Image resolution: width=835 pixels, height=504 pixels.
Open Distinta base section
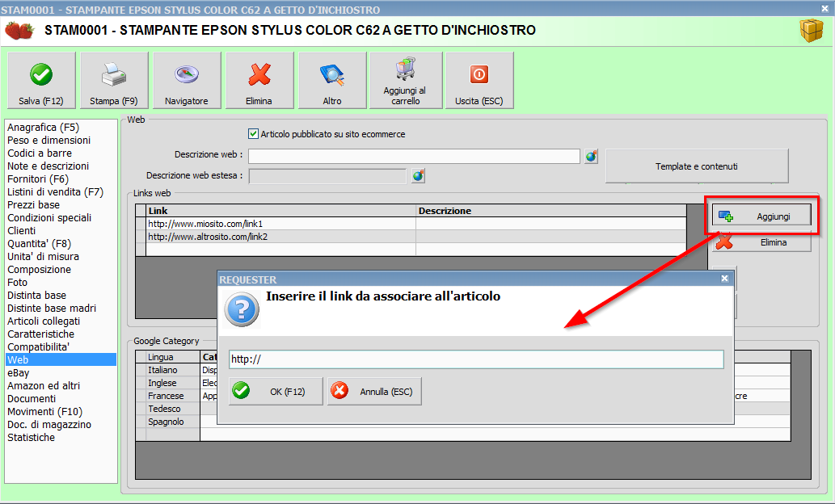click(x=36, y=296)
